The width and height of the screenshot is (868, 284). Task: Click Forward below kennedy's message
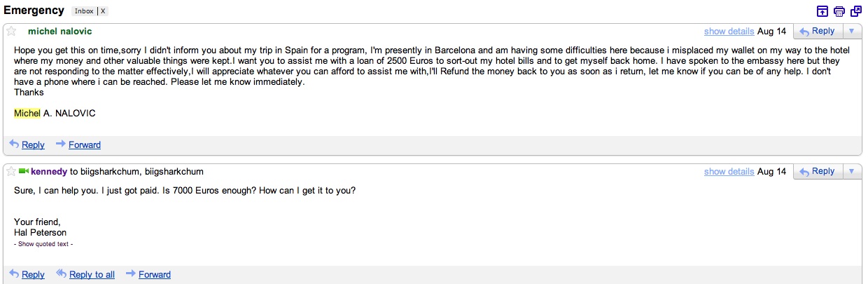pos(155,274)
